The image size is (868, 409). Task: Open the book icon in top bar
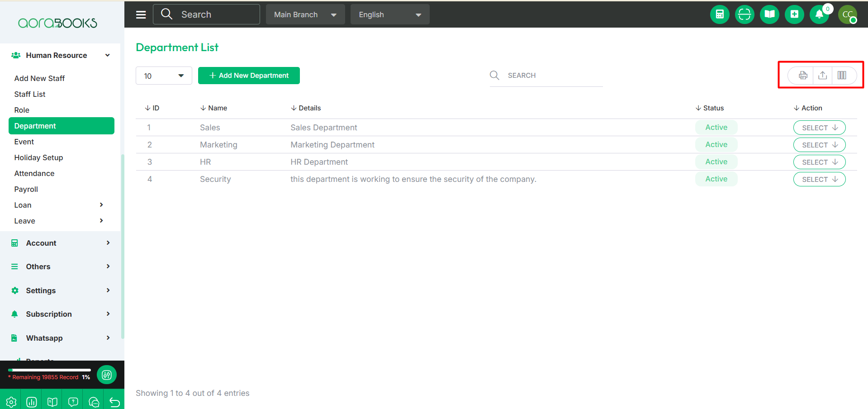pyautogui.click(x=769, y=14)
